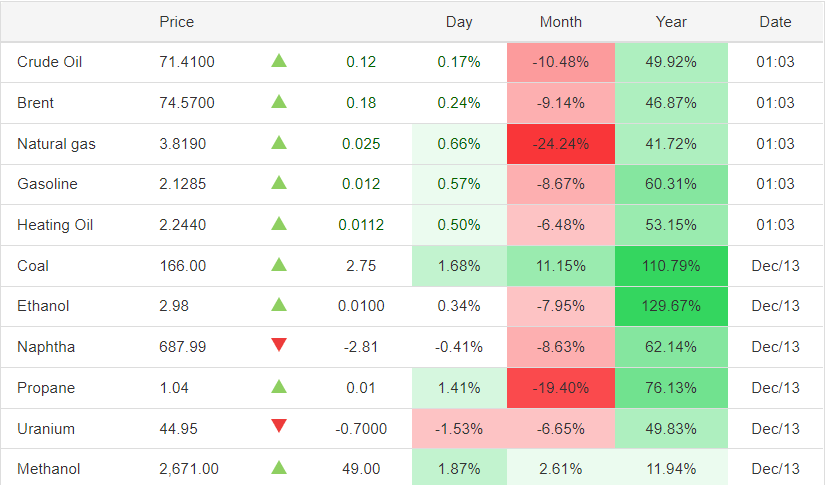Screen dimensions: 825x485
Task: Sort by the Date column header
Action: point(776,22)
